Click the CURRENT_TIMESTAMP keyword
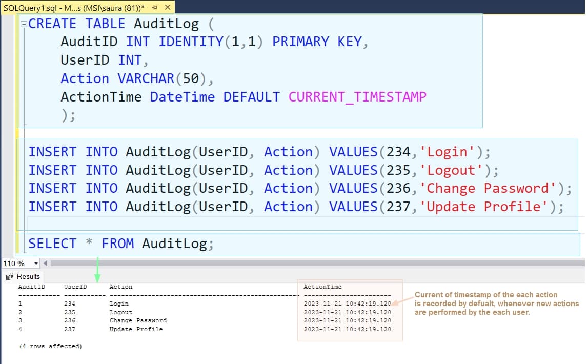 [357, 96]
